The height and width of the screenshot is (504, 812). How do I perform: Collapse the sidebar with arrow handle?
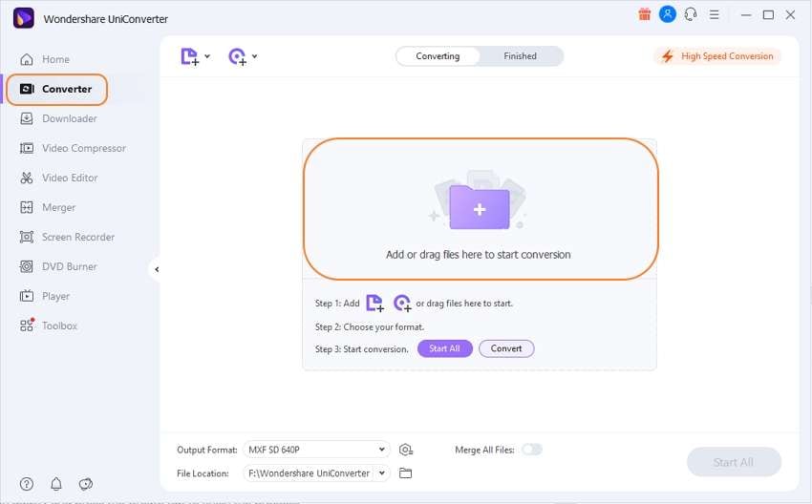click(x=156, y=269)
